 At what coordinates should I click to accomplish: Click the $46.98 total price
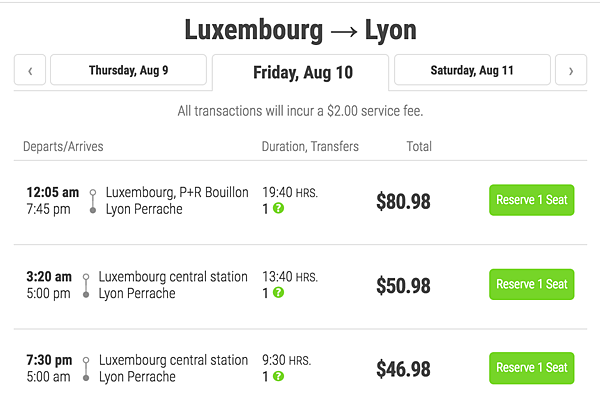click(x=403, y=370)
